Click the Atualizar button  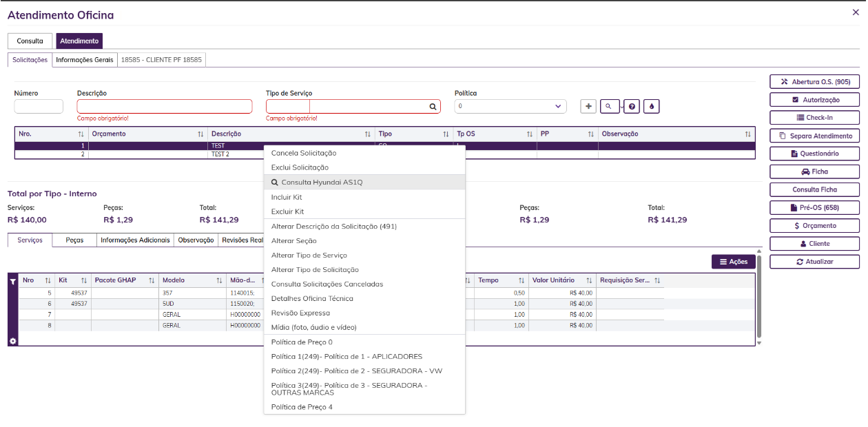(814, 262)
